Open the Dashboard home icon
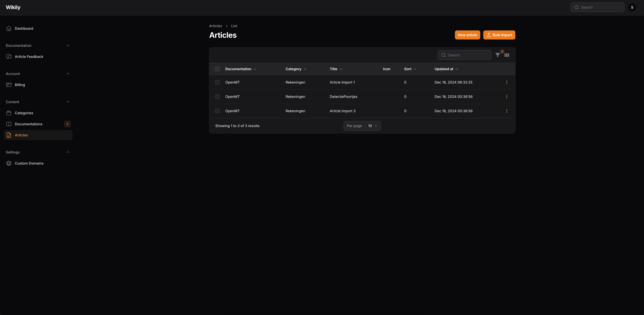The image size is (644, 315). (9, 28)
